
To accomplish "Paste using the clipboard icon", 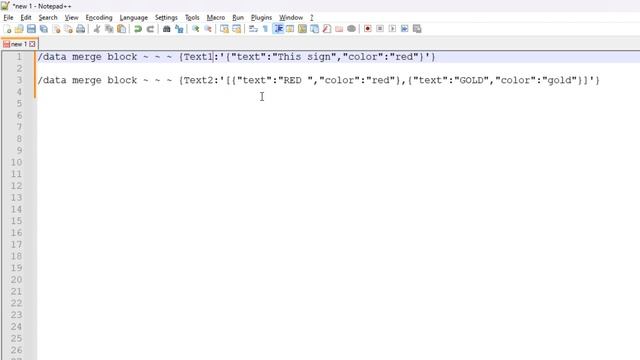I will click(x=122, y=29).
